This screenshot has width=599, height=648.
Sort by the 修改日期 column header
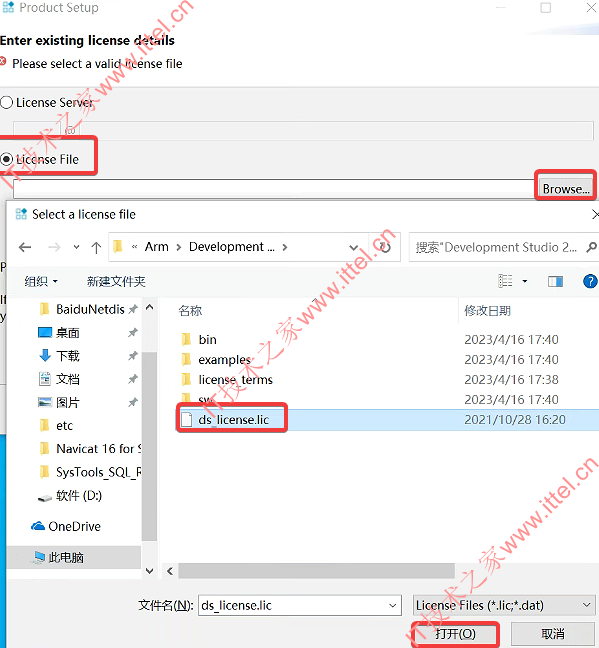coord(488,310)
